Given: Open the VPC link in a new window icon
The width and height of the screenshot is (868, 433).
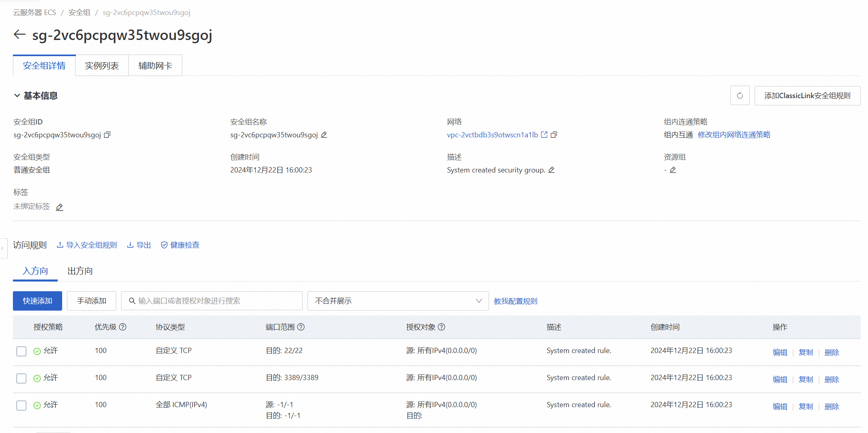Looking at the screenshot, I should [544, 135].
